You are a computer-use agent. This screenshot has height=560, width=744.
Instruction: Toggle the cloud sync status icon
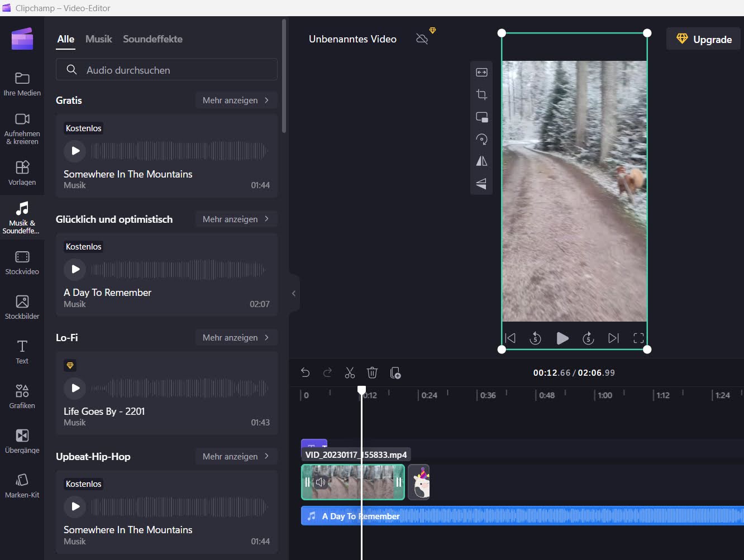(x=422, y=39)
